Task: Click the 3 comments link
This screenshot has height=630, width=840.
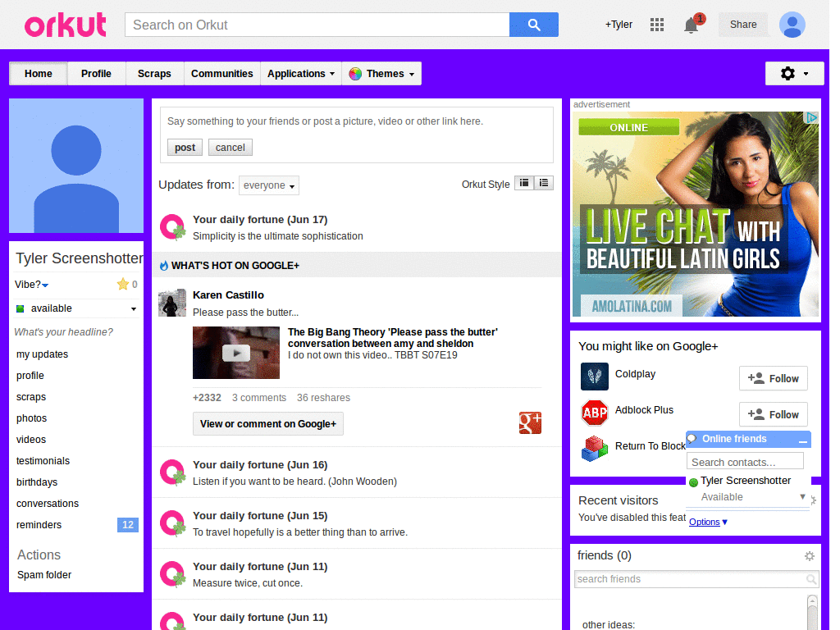Action: point(259,398)
